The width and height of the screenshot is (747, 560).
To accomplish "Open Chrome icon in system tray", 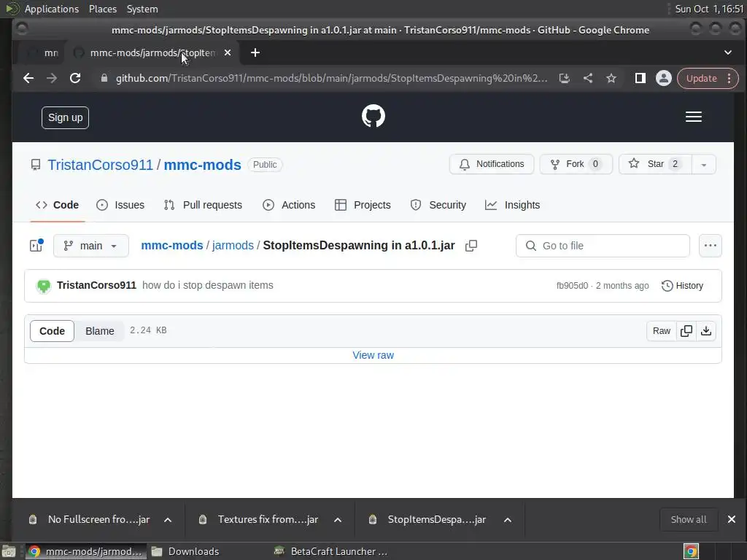I will coord(692,551).
